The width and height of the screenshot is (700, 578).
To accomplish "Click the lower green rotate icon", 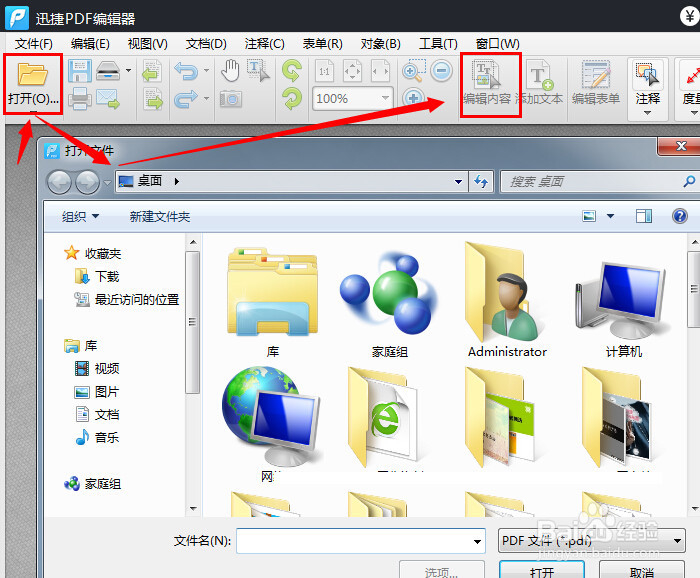I will [x=292, y=99].
